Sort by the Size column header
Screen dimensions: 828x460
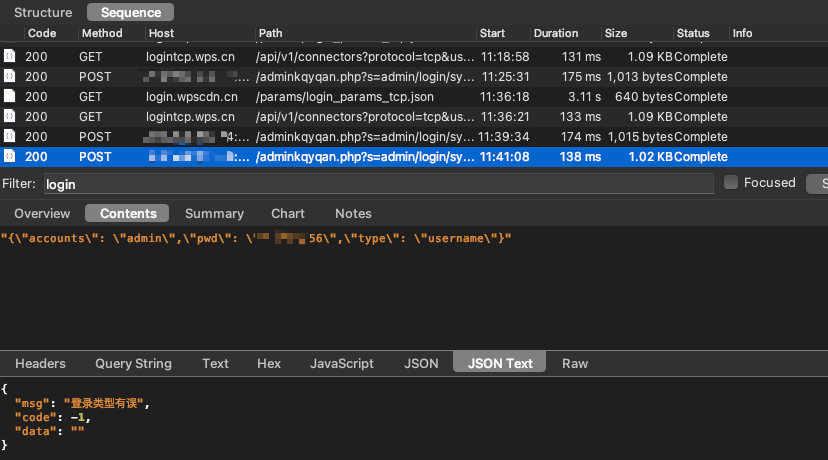(x=616, y=33)
